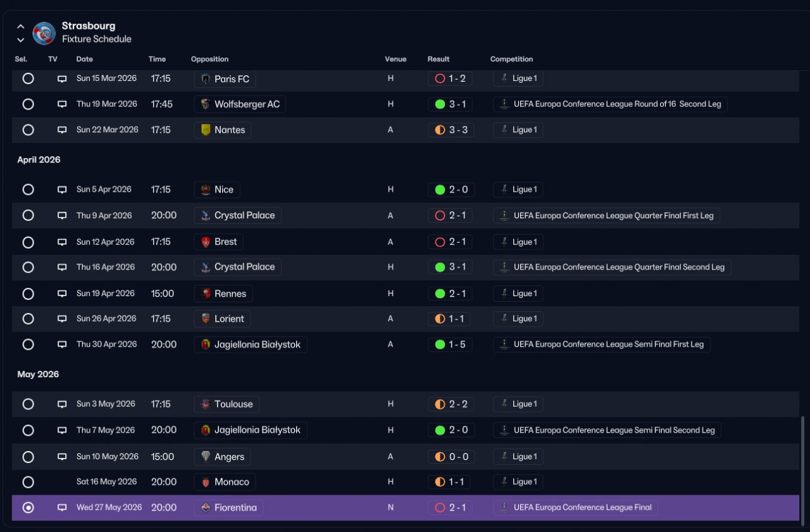View the 1 - 5 result at Jagiellonia Białystok
The width and height of the screenshot is (810, 532).
tap(450, 345)
